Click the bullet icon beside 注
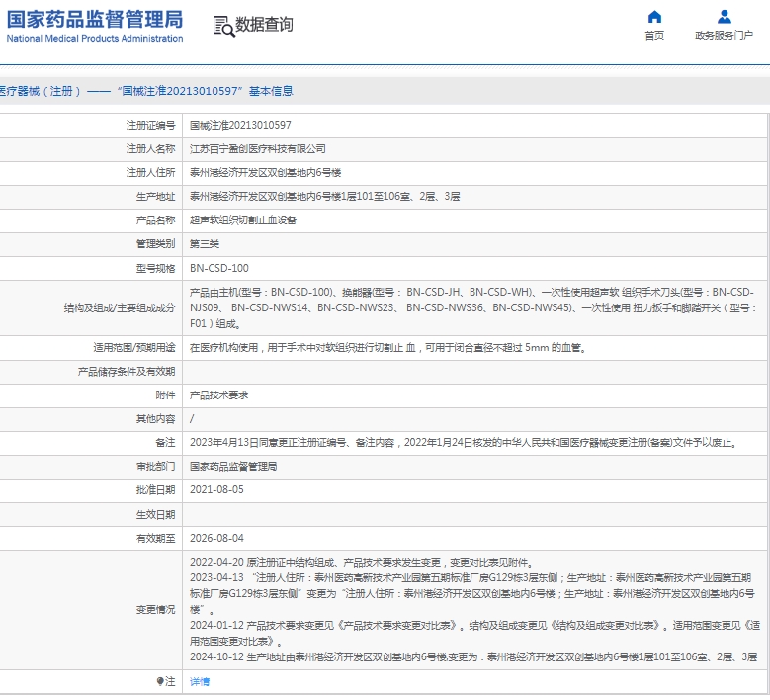The width and height of the screenshot is (770, 700). tap(160, 681)
